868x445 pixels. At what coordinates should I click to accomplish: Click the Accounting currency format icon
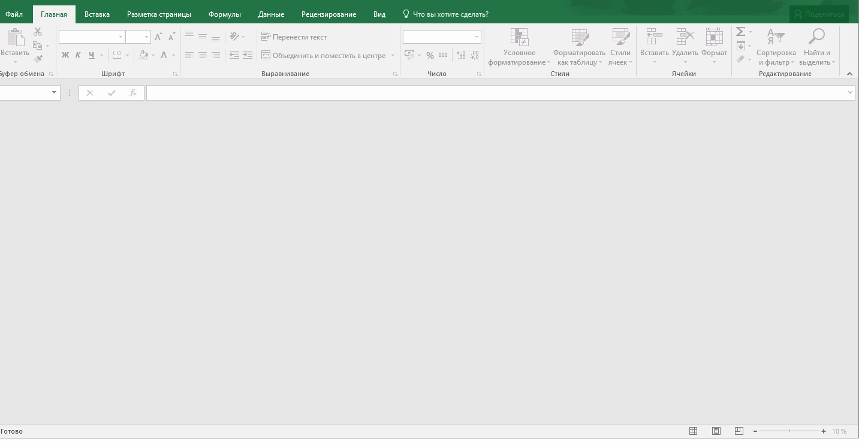pyautogui.click(x=409, y=55)
